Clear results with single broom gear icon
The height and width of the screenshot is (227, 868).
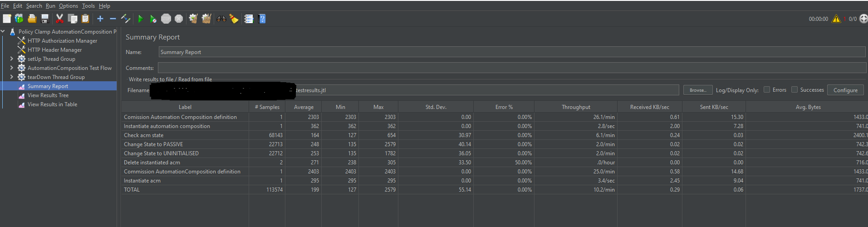click(193, 19)
